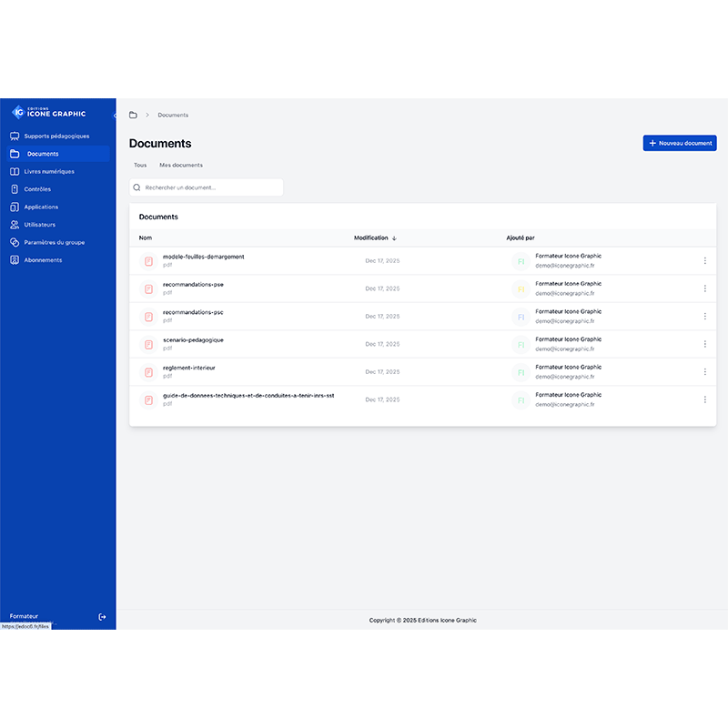Image resolution: width=728 pixels, height=728 pixels.
Task: Open the Contrôles section
Action: point(31,189)
